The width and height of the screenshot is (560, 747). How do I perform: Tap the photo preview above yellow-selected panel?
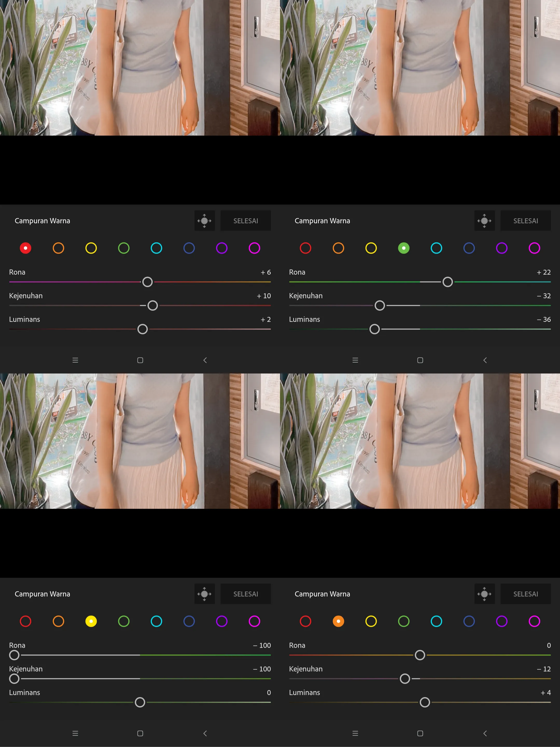tap(140, 441)
